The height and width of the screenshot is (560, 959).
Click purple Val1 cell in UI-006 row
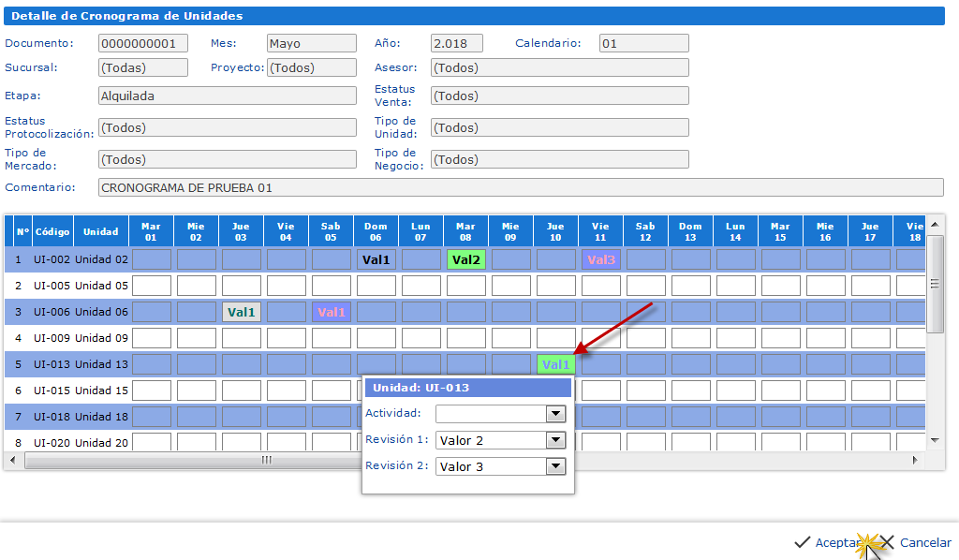click(x=331, y=312)
